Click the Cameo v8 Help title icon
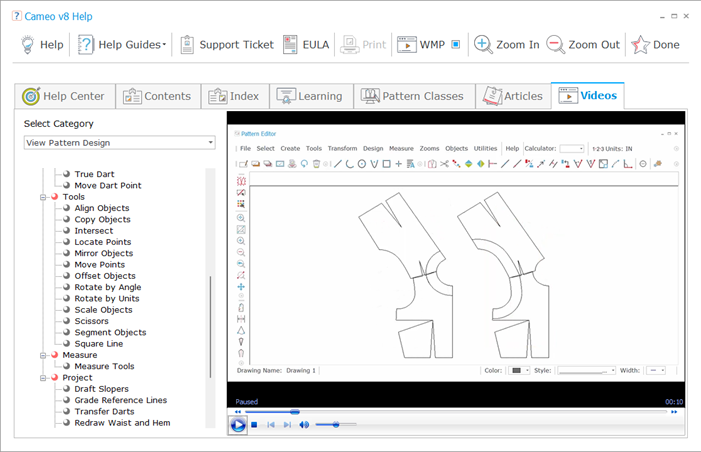The width and height of the screenshot is (701, 452). pyautogui.click(x=17, y=16)
